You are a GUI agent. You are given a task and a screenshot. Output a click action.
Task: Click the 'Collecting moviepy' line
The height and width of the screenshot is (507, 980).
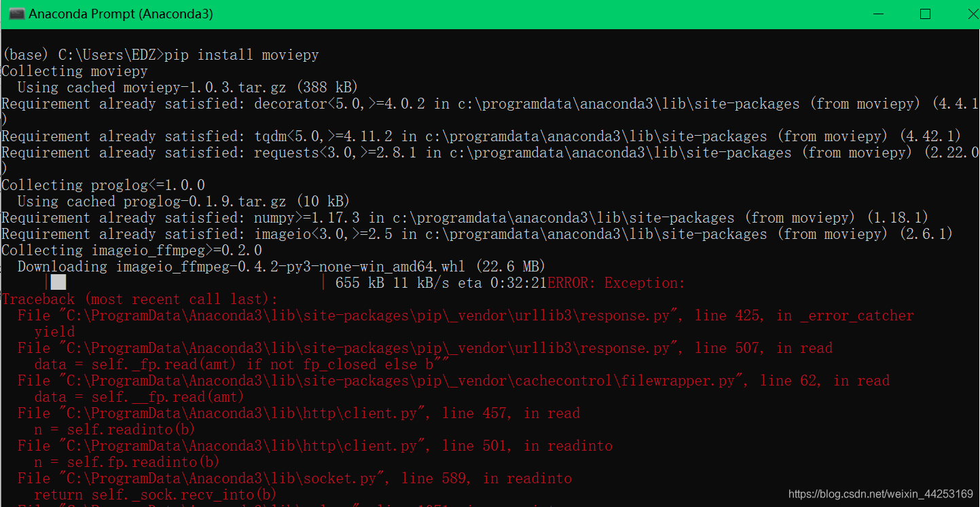75,71
